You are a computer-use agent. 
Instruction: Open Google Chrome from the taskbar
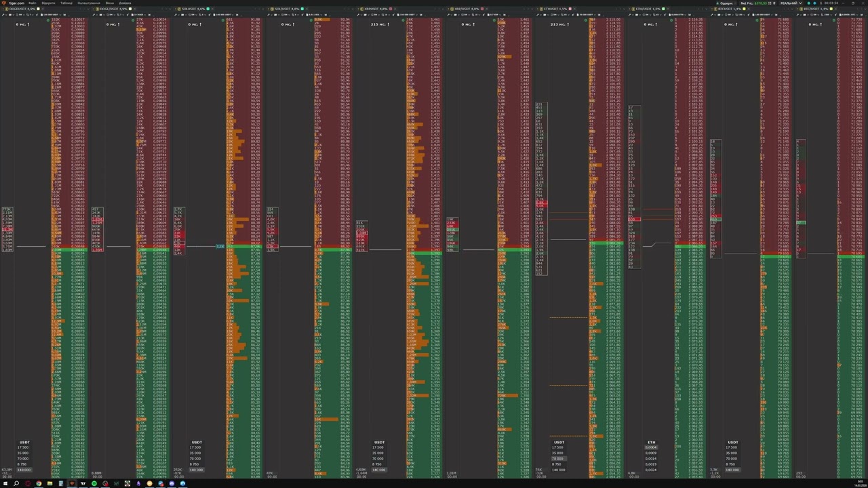pyautogui.click(x=39, y=483)
